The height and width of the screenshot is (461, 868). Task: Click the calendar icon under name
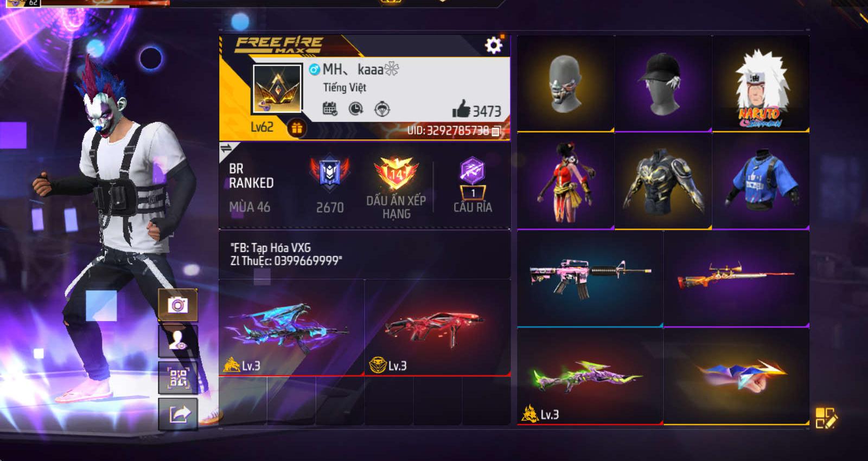(329, 109)
